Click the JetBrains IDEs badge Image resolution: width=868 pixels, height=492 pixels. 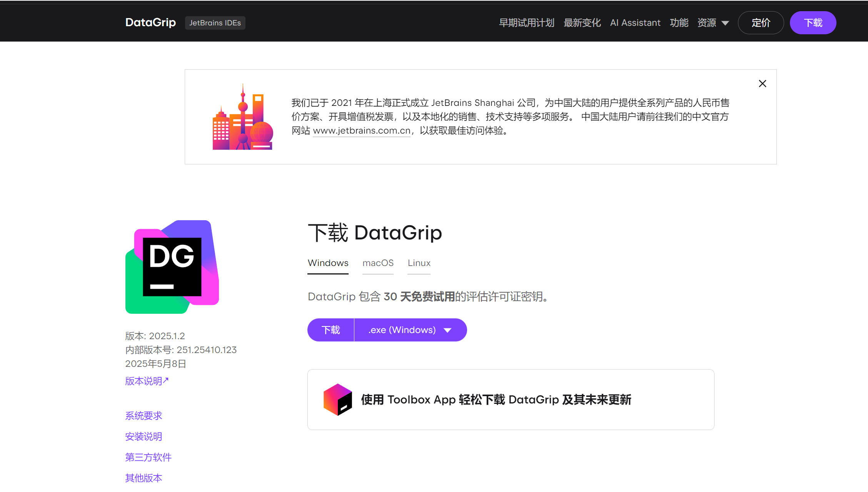pos(215,23)
